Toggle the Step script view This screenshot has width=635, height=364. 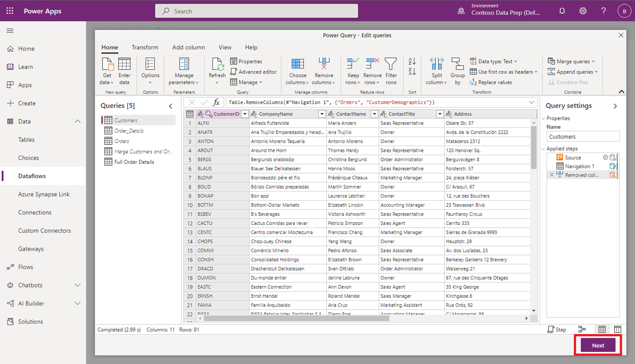click(x=557, y=330)
